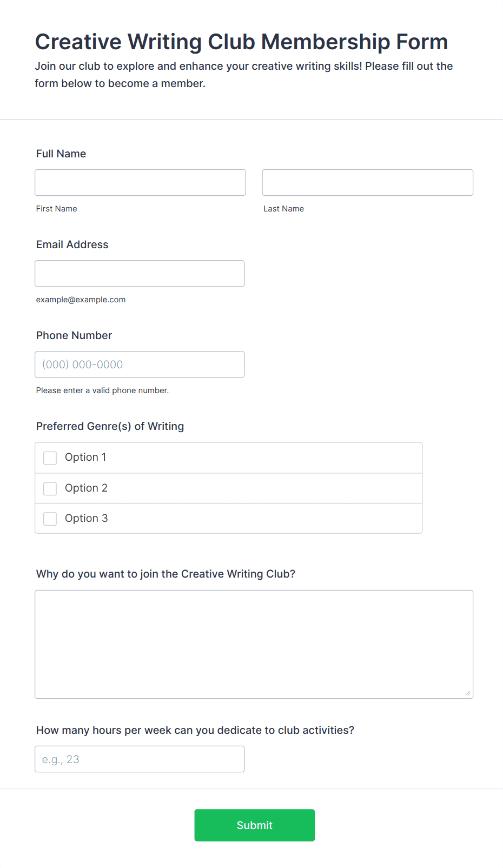Click the 'Option 2' label text
This screenshot has width=503, height=868.
(x=86, y=488)
